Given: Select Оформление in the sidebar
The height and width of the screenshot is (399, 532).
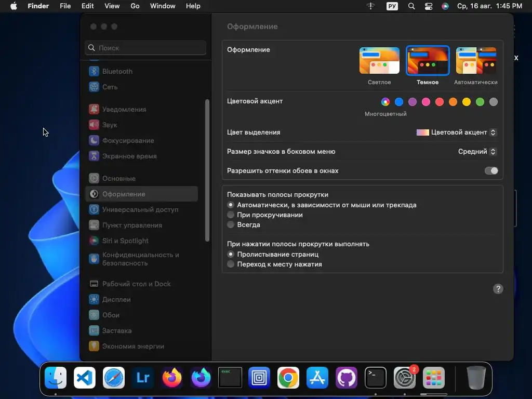Looking at the screenshot, I should click(141, 194).
